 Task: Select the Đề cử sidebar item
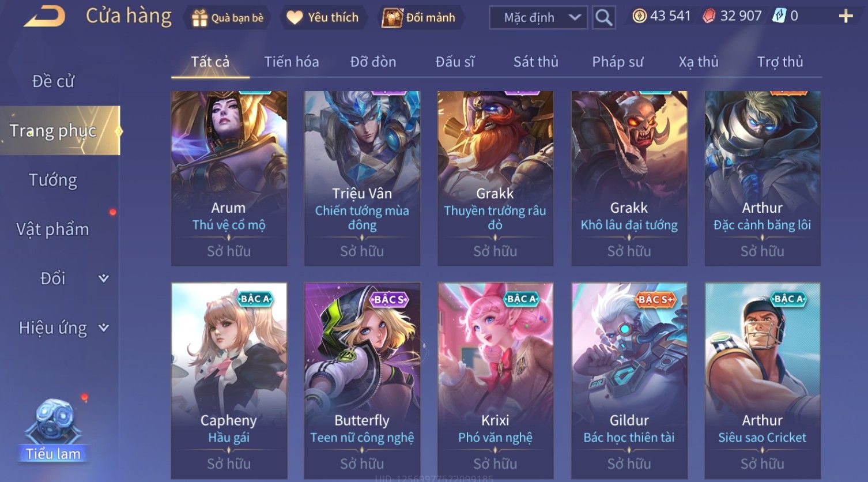point(53,81)
